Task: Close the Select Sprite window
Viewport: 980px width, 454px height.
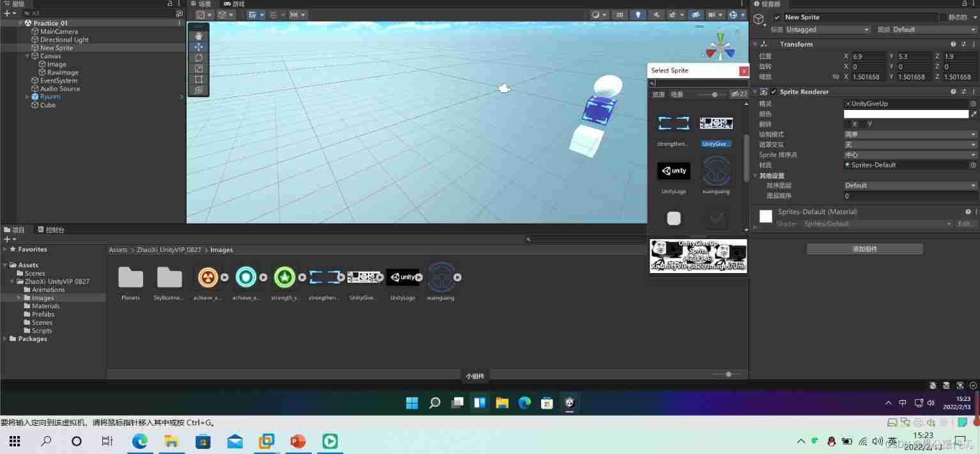Action: point(743,70)
